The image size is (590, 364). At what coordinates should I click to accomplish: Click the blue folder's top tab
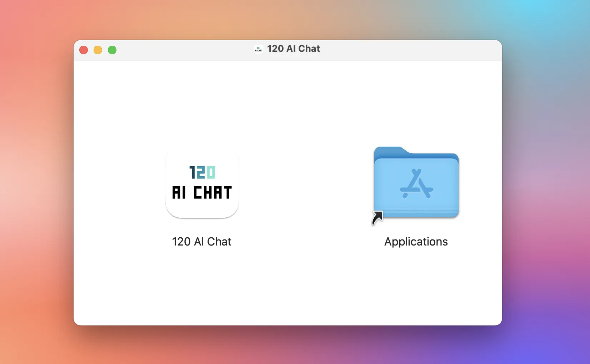pos(390,151)
